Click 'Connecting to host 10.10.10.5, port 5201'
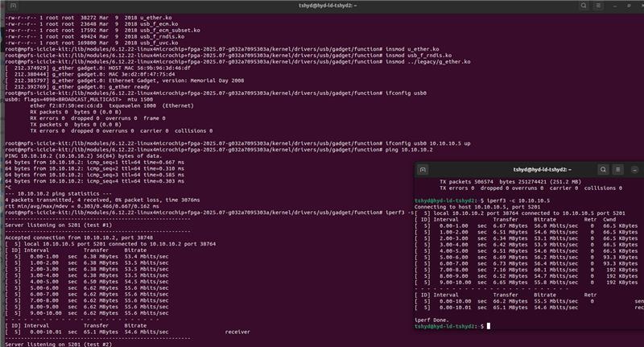This screenshot has width=644, height=347. [477, 207]
